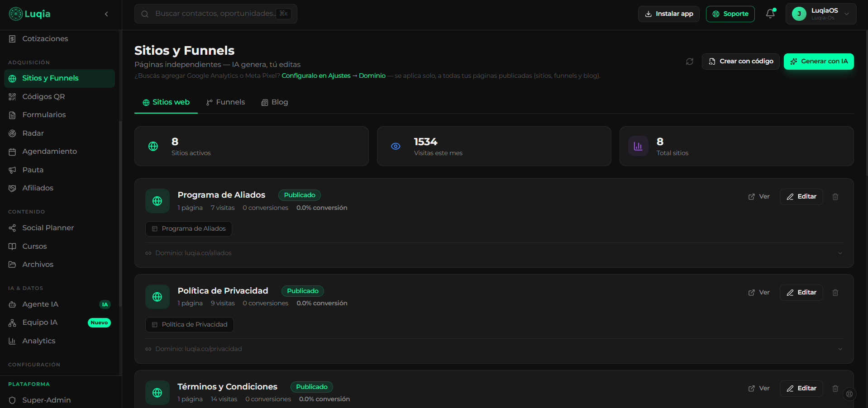Click the Analytics chart icon
The width and height of the screenshot is (868, 408).
[12, 341]
